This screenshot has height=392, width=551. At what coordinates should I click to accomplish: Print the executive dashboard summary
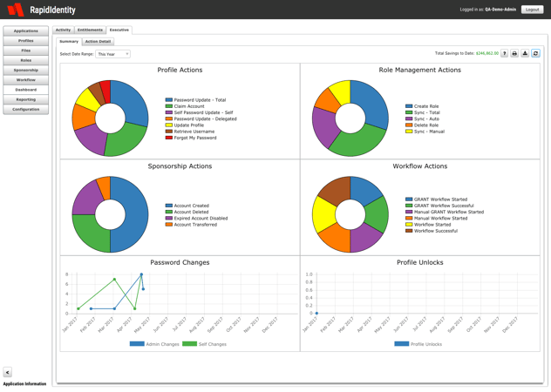tap(514, 53)
